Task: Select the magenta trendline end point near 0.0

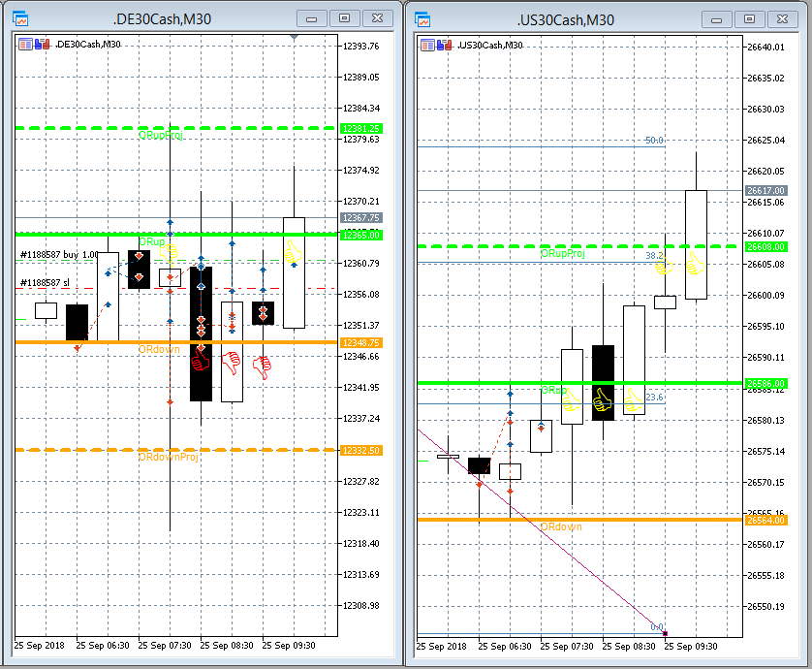Action: (x=665, y=633)
